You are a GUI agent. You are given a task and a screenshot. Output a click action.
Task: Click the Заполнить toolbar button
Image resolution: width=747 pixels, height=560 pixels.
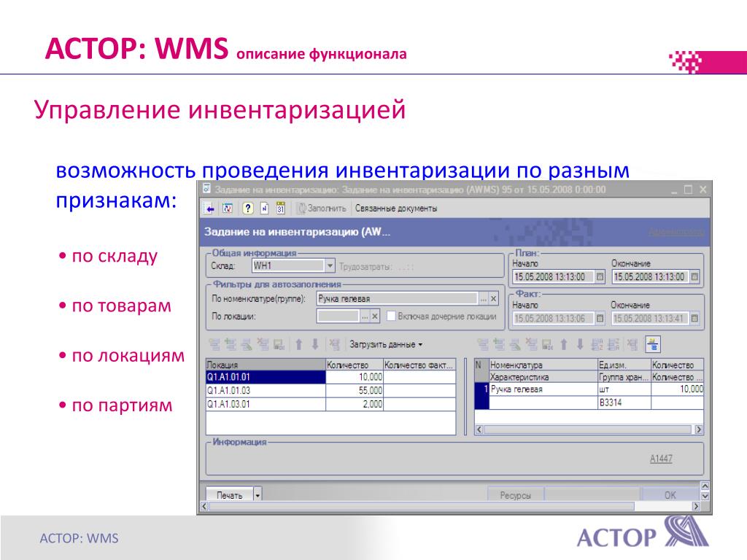(322, 209)
